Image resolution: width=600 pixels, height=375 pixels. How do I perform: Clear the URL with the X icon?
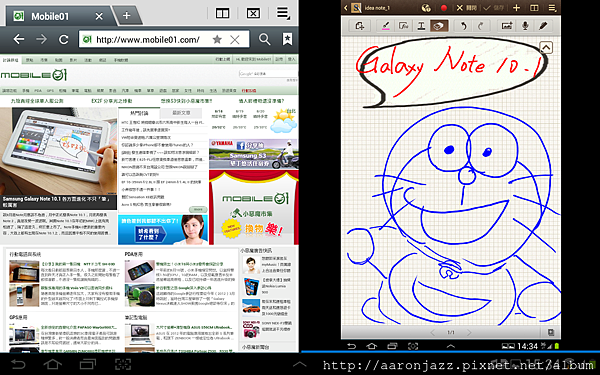pos(235,39)
